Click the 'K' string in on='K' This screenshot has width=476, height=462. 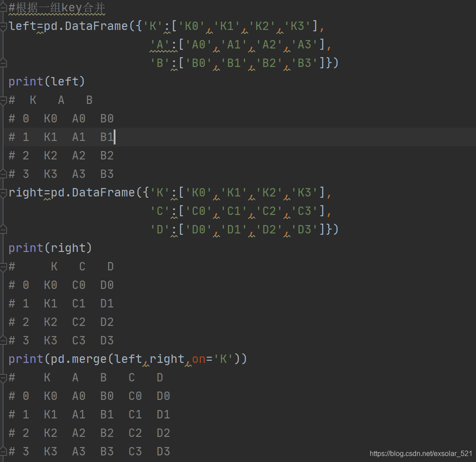pyautogui.click(x=223, y=359)
